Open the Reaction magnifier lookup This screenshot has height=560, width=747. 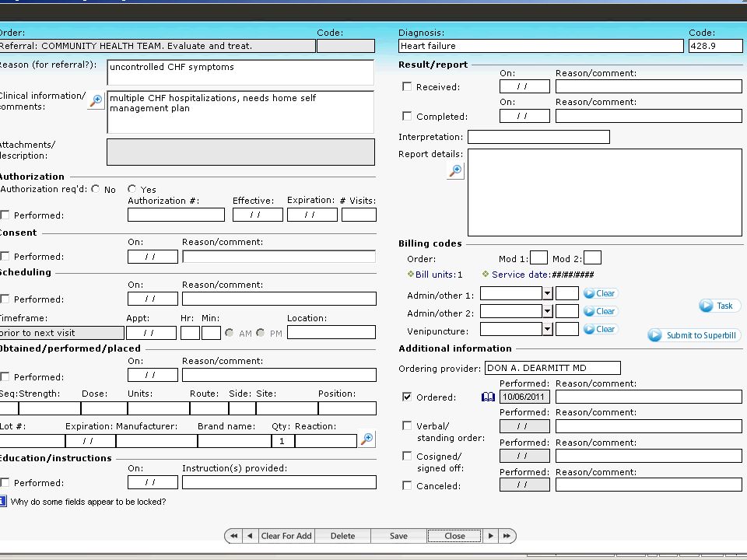[x=366, y=439]
